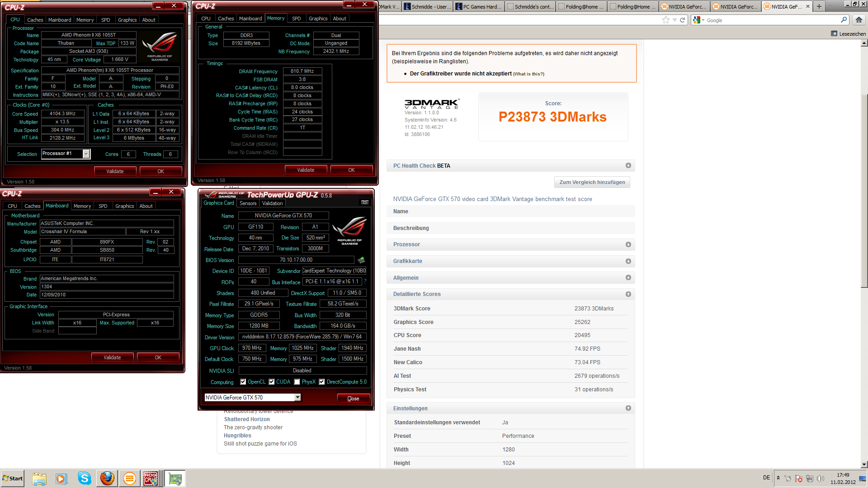Switch to GPU-Z taskbar item
The height and width of the screenshot is (488, 868).
pyautogui.click(x=175, y=479)
